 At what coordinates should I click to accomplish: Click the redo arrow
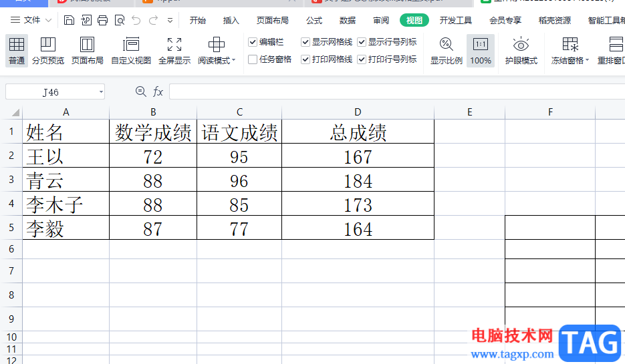click(153, 20)
